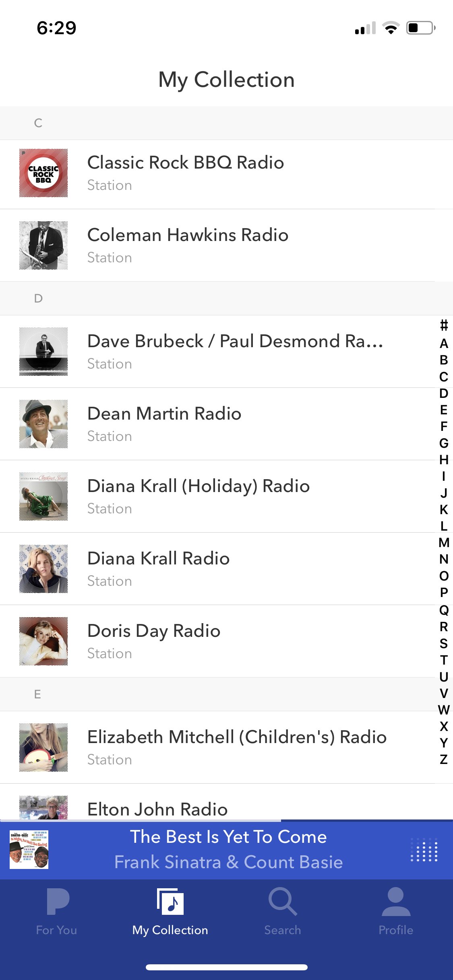Tap the Sinatra-Basie album art in mini player
This screenshot has height=980, width=453.
click(29, 850)
